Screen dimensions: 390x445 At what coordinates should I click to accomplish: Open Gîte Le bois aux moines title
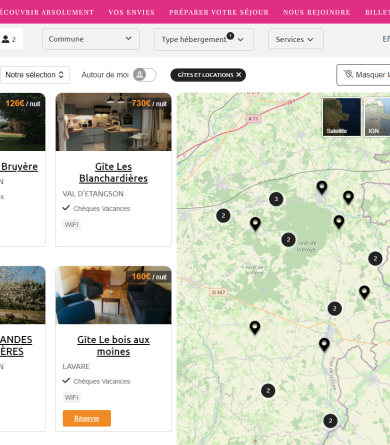pos(113,345)
